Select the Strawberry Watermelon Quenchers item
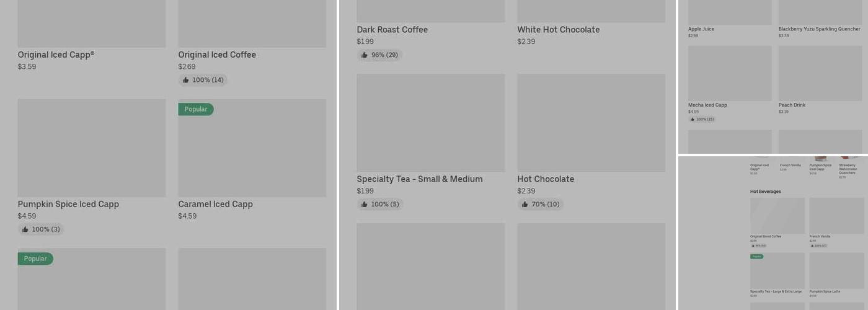This screenshot has height=310, width=868. [848, 169]
